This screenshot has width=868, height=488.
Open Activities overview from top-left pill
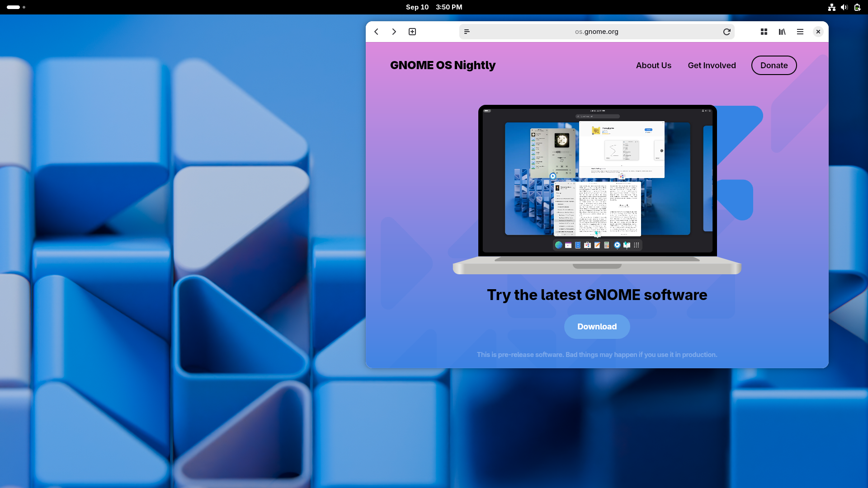pyautogui.click(x=16, y=7)
